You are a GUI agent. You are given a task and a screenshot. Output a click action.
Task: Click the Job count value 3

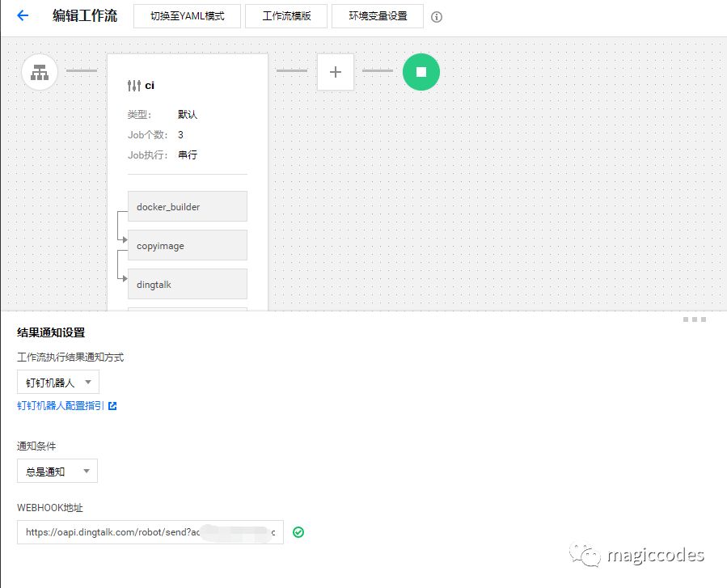(181, 135)
